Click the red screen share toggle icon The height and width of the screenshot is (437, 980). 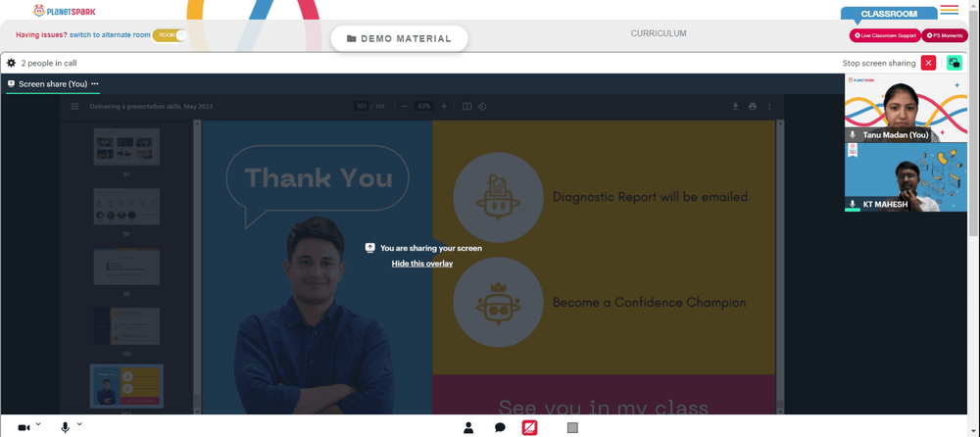530,427
